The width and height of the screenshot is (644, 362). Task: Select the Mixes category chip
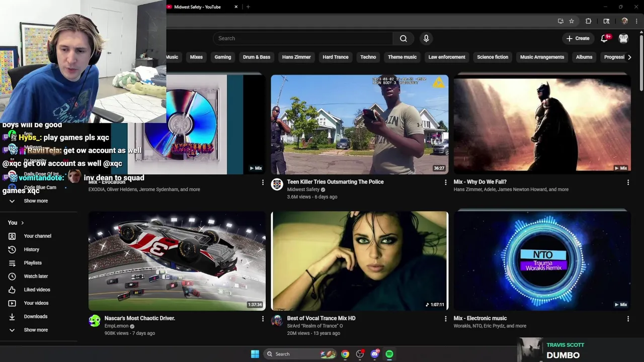point(196,57)
